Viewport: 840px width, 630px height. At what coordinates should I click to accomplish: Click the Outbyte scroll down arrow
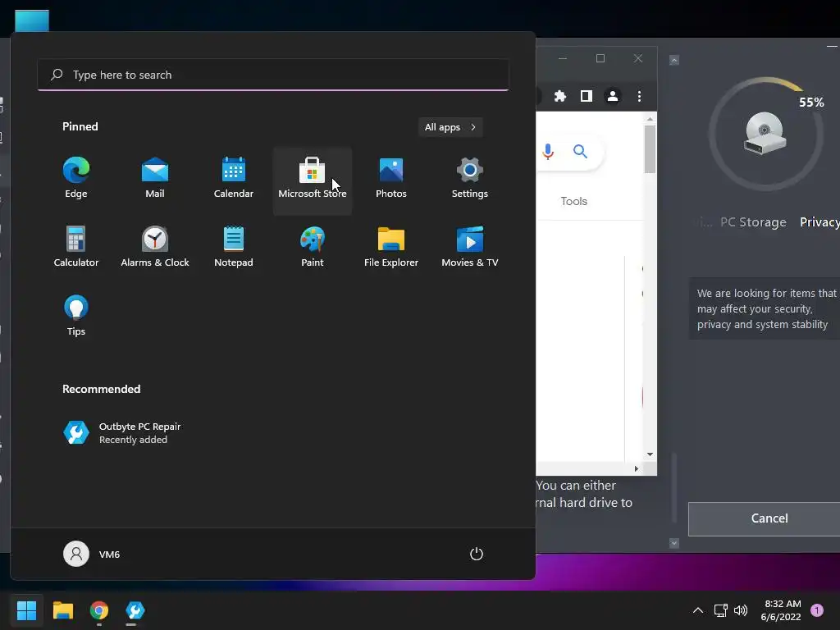[x=674, y=543]
